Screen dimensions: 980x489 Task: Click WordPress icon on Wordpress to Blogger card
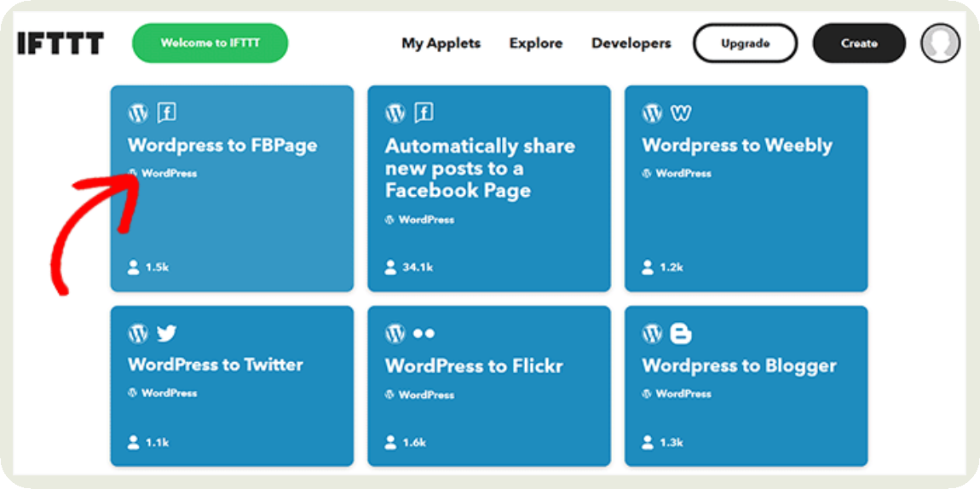pyautogui.click(x=653, y=333)
